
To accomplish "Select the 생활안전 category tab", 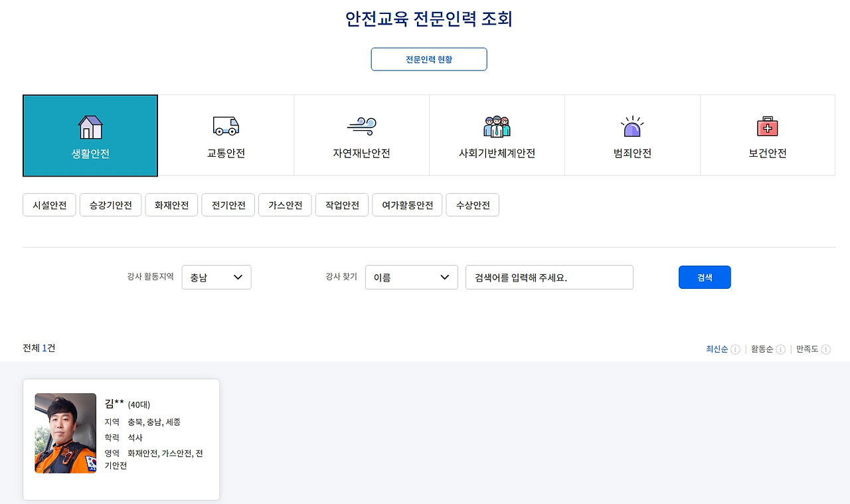I will tap(90, 135).
